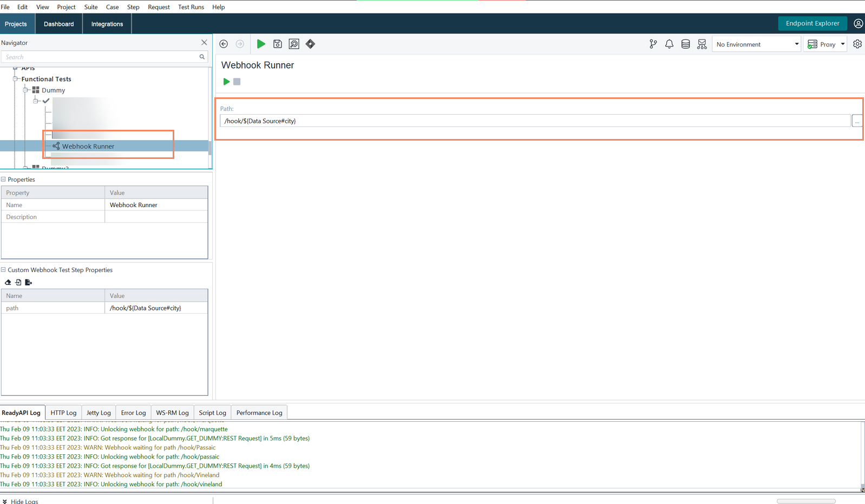The height and width of the screenshot is (504, 865).
Task: Click the path value /hook/${Data Source#city} cell
Action: (x=156, y=308)
